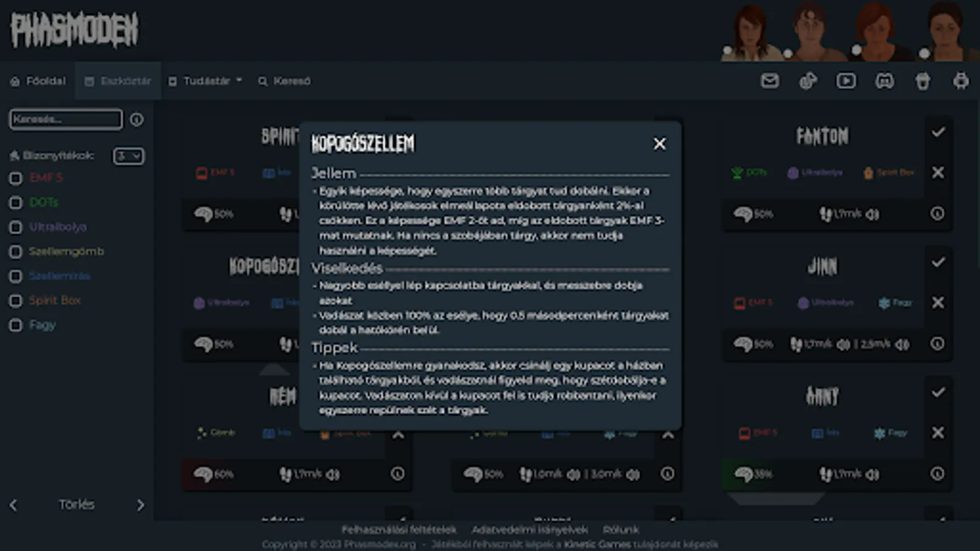
Task: Click the rightmost character portrait
Action: (x=947, y=31)
